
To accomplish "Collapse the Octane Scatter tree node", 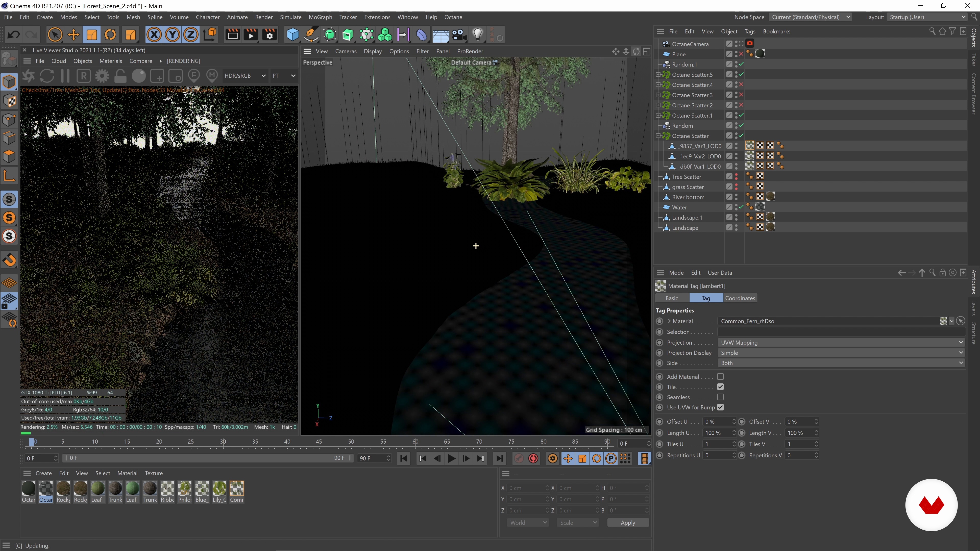I will tap(658, 136).
